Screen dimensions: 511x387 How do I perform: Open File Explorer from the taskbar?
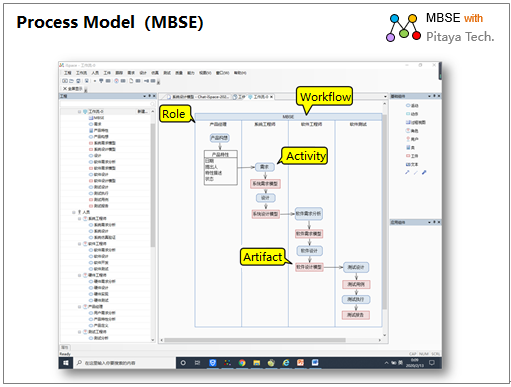(256, 363)
